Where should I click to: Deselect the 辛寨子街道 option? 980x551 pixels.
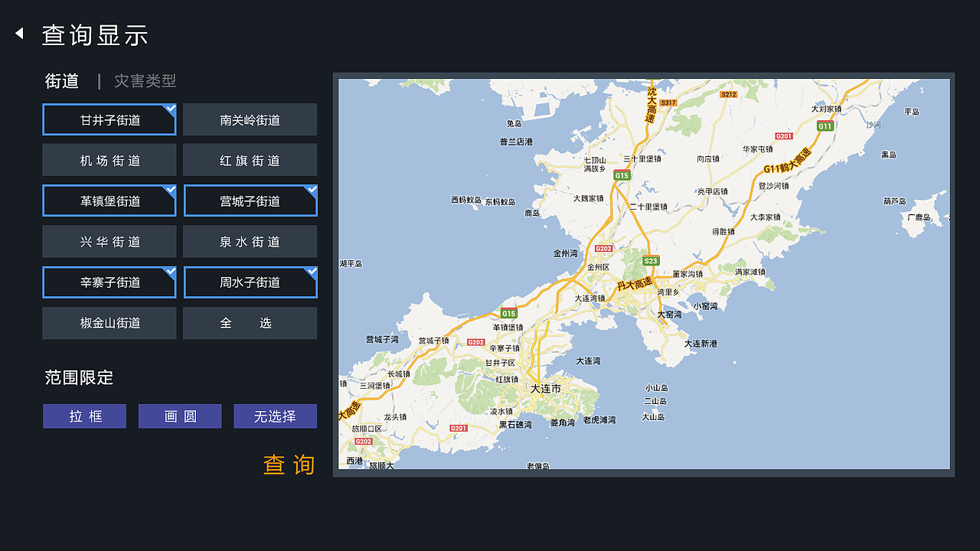[x=109, y=282]
